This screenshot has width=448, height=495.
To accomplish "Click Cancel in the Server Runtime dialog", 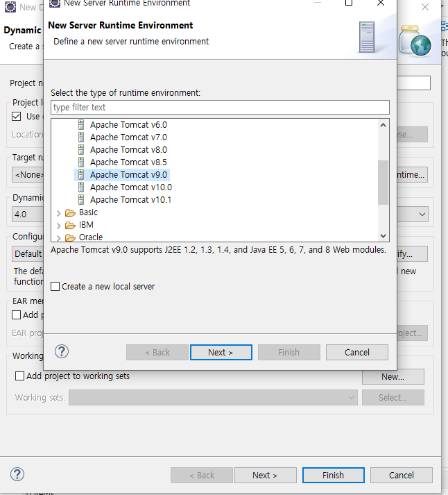I will [357, 352].
